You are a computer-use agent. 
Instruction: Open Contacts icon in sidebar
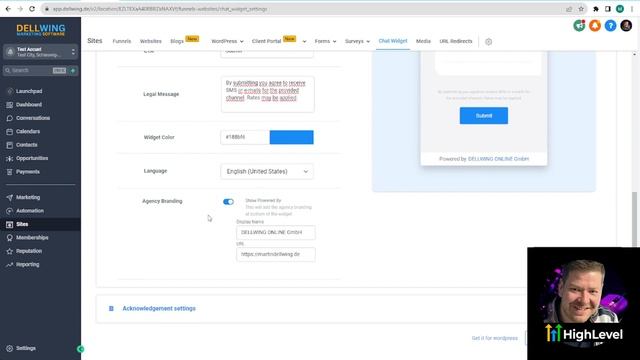(x=10, y=145)
